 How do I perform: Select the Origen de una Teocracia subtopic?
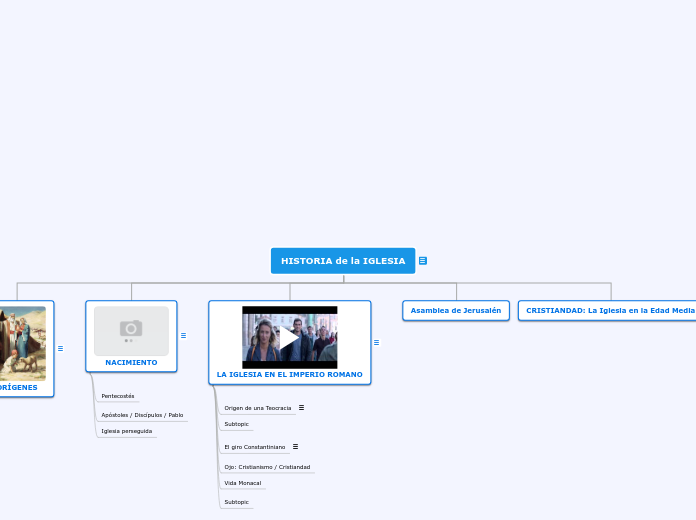pyautogui.click(x=258, y=408)
